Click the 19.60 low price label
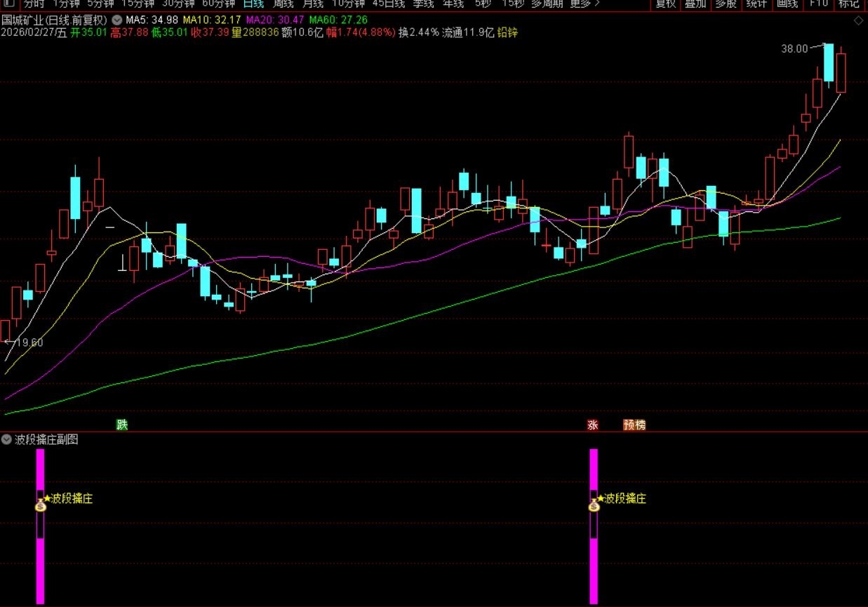This screenshot has width=868, height=607. pyautogui.click(x=29, y=342)
